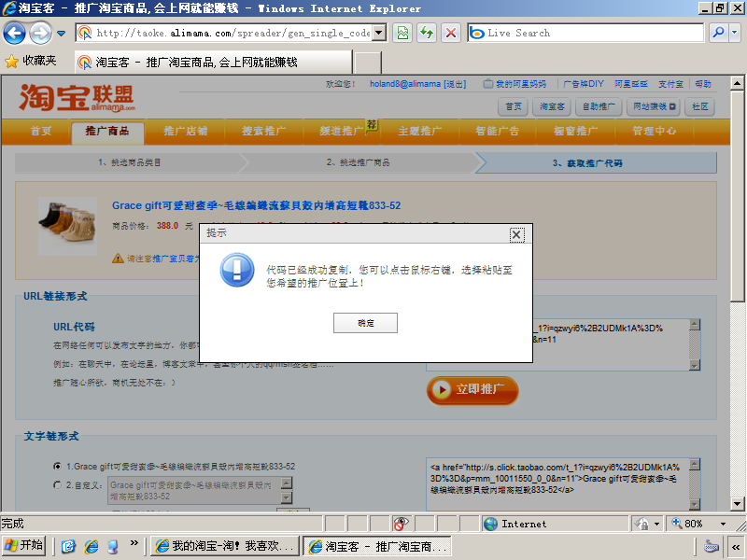Click the IE Back navigation arrow

[14, 34]
